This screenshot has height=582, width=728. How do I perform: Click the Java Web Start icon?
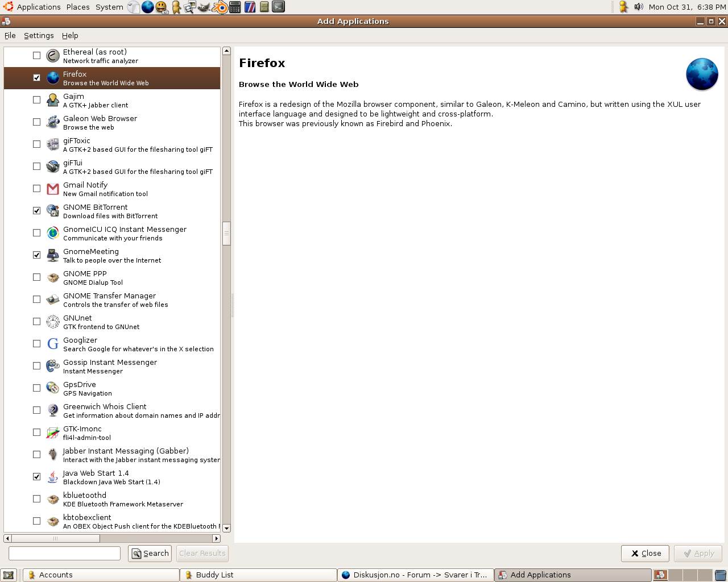53,477
